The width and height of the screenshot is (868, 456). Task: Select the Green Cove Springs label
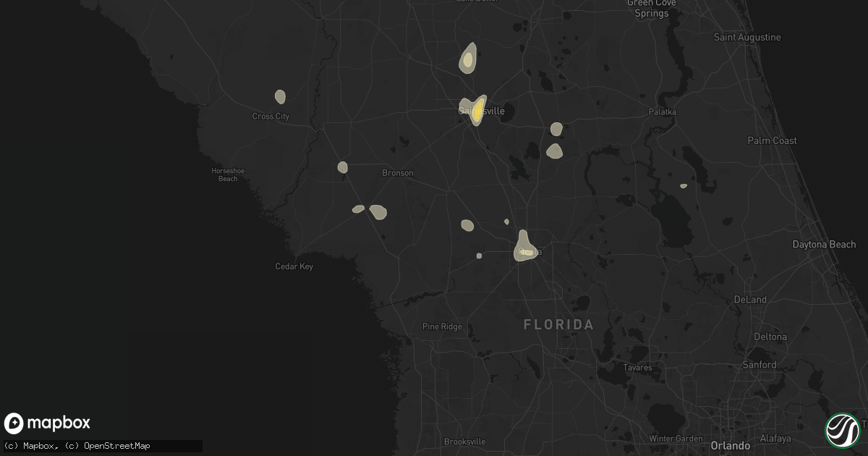(651, 9)
